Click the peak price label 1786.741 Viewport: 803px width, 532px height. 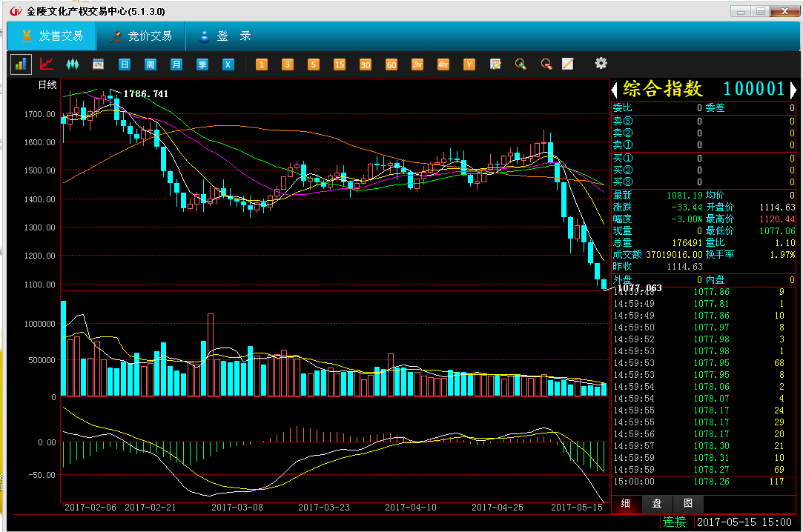point(145,93)
